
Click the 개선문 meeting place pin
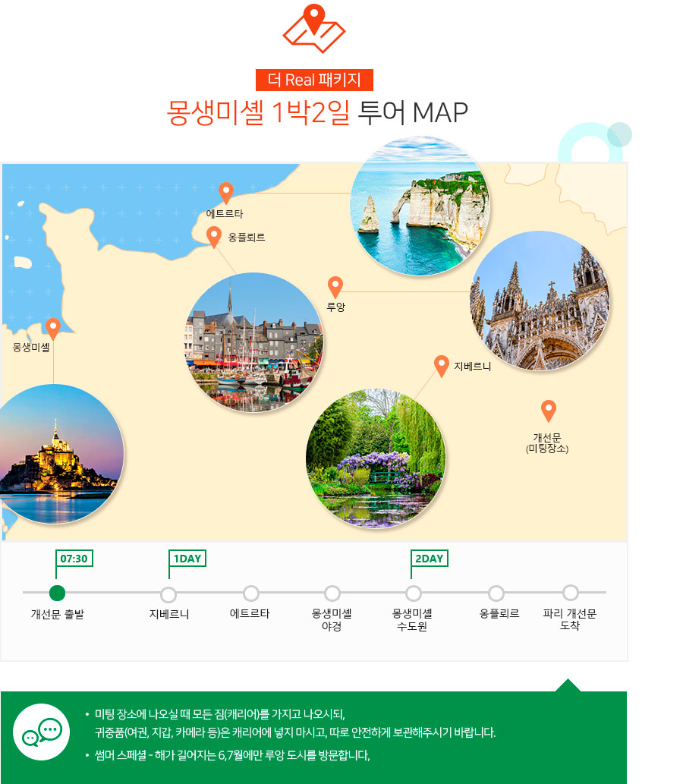[x=549, y=411]
